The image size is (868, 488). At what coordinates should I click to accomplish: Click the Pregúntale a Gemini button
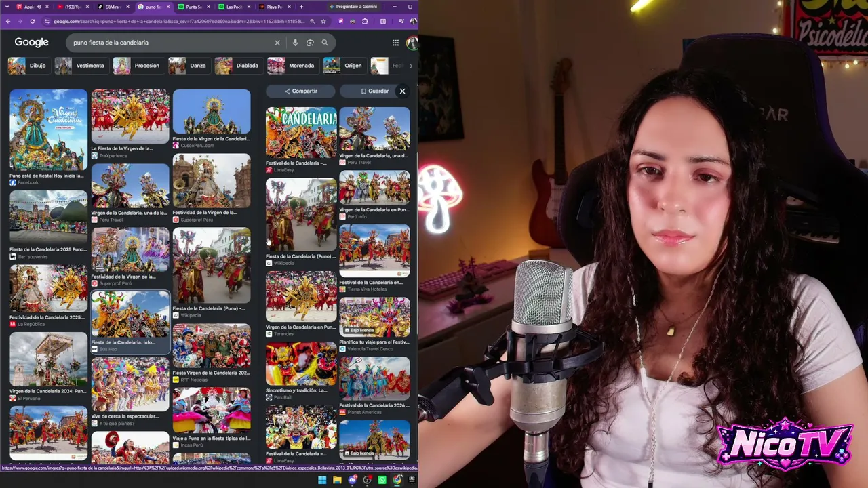point(353,7)
